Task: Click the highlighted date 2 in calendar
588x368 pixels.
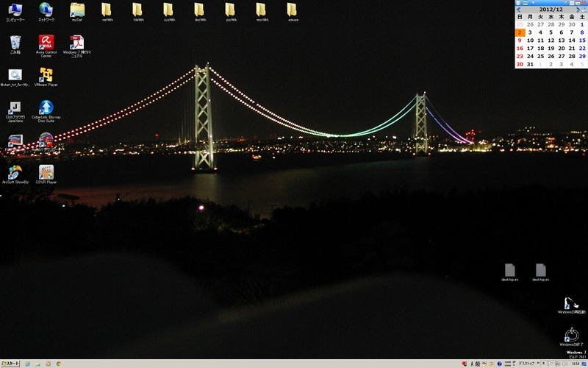Action: click(520, 32)
